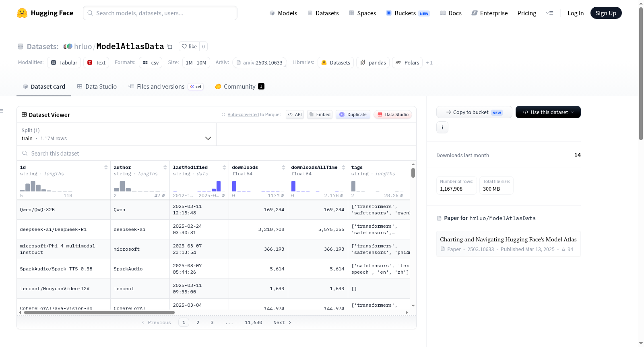
Task: Like the ModelAtlasData dataset
Action: point(189,46)
